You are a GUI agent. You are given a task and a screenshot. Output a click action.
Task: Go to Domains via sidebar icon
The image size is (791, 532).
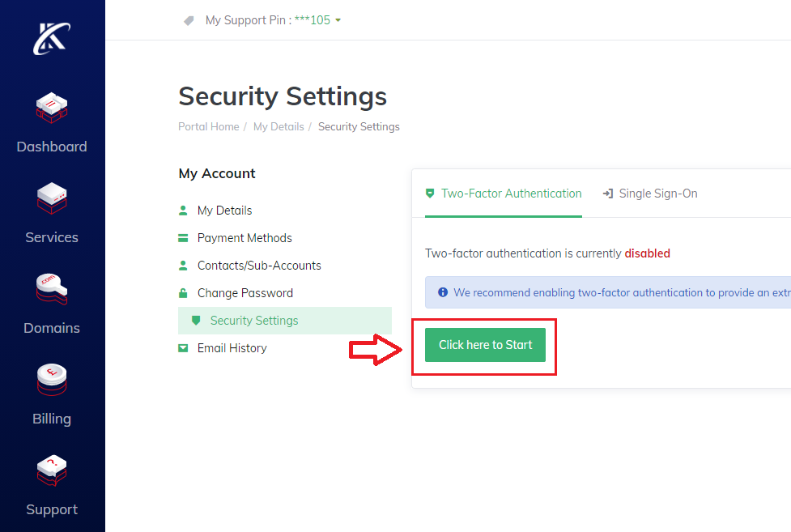click(x=52, y=291)
